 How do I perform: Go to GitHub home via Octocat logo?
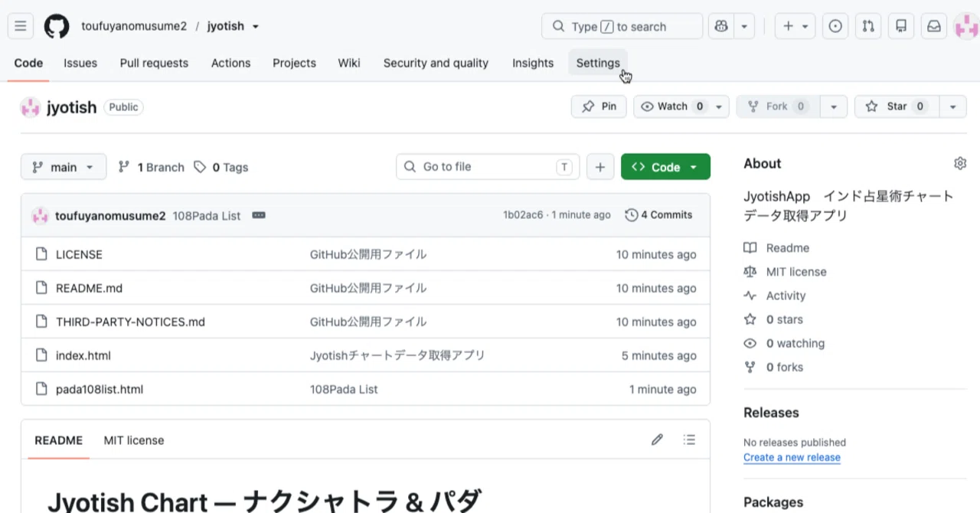57,26
